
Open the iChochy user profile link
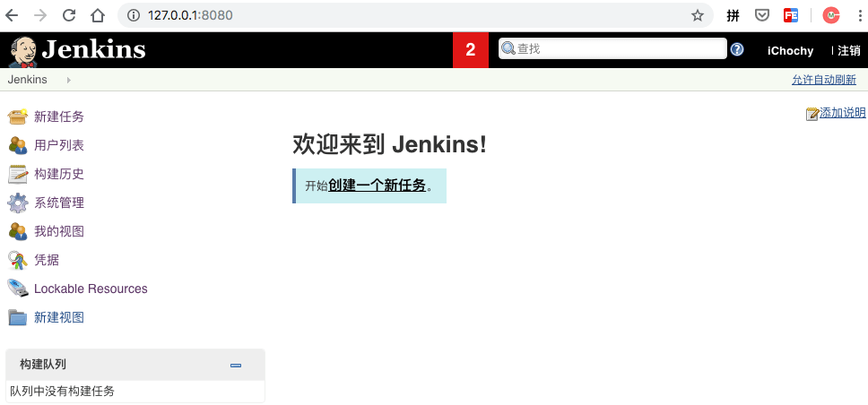[x=790, y=51]
